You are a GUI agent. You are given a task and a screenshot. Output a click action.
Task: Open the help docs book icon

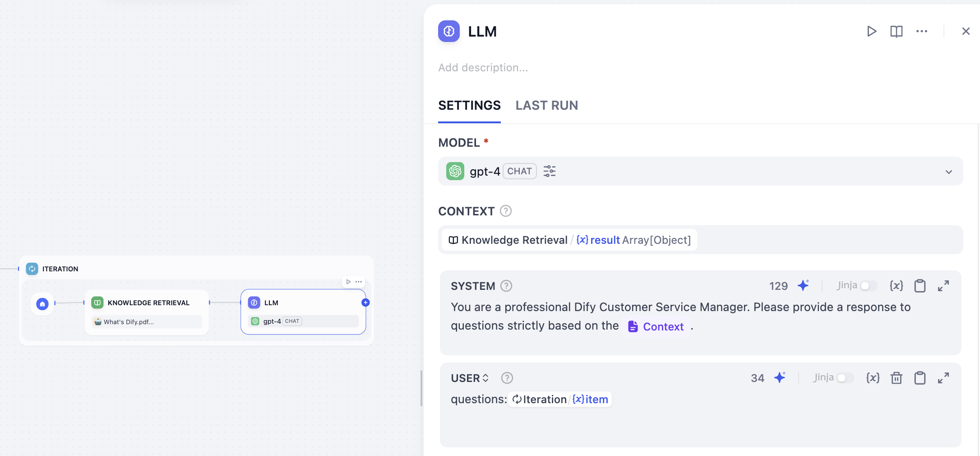point(896,31)
